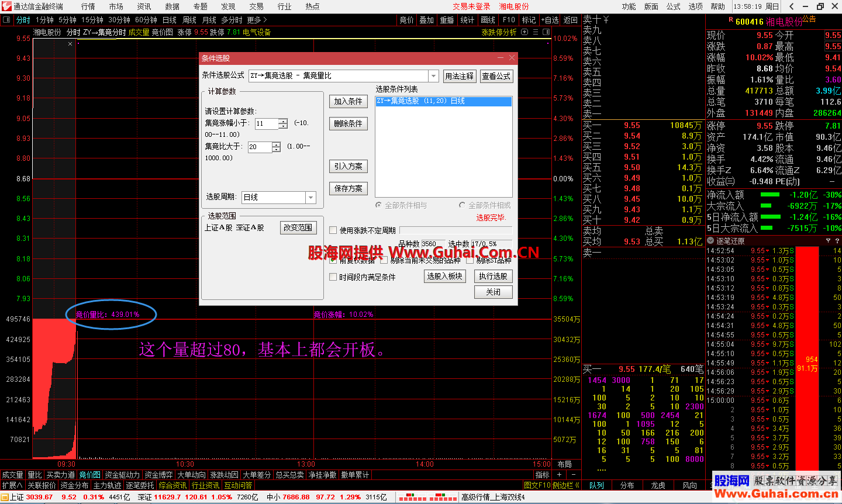Click the 保存方案 button

[x=348, y=188]
